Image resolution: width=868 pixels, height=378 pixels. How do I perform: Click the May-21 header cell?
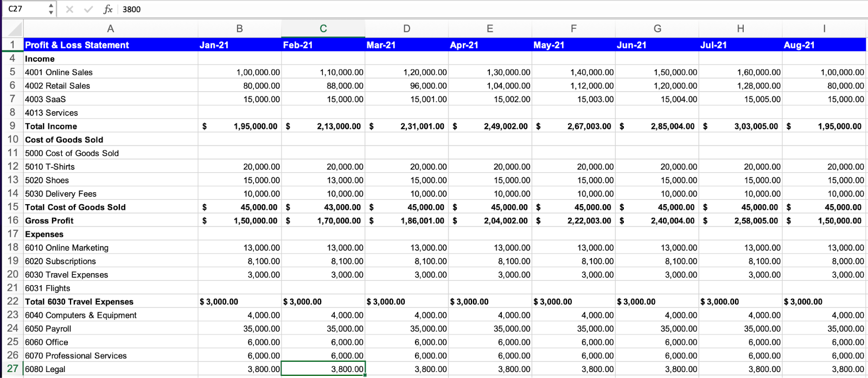[x=574, y=45]
